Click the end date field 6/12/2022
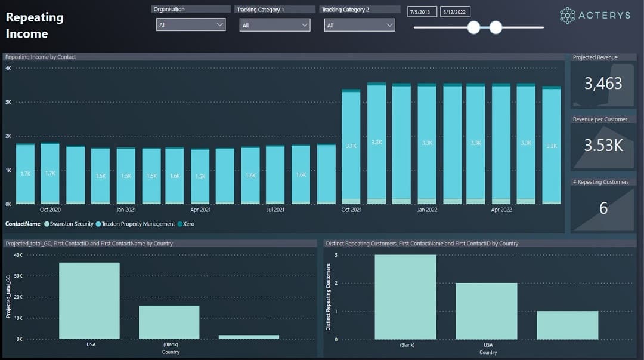644x360 pixels. pos(455,12)
